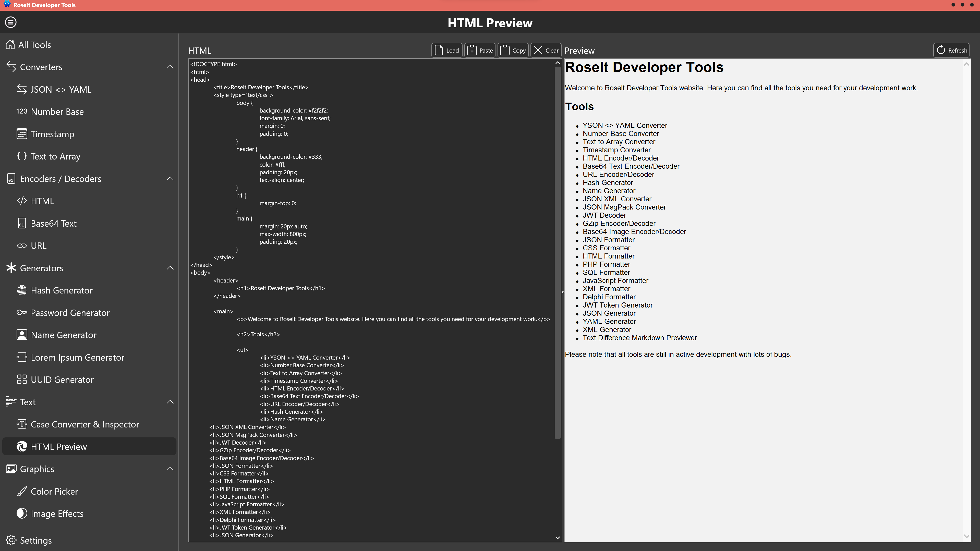Image resolution: width=980 pixels, height=551 pixels.
Task: Select the Timestamp converter tool
Action: [52, 134]
